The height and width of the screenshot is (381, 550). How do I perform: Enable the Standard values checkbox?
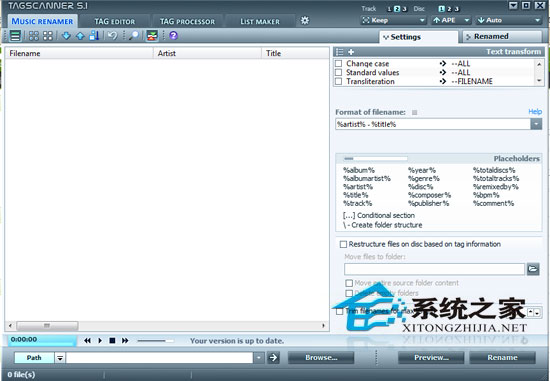coord(339,72)
